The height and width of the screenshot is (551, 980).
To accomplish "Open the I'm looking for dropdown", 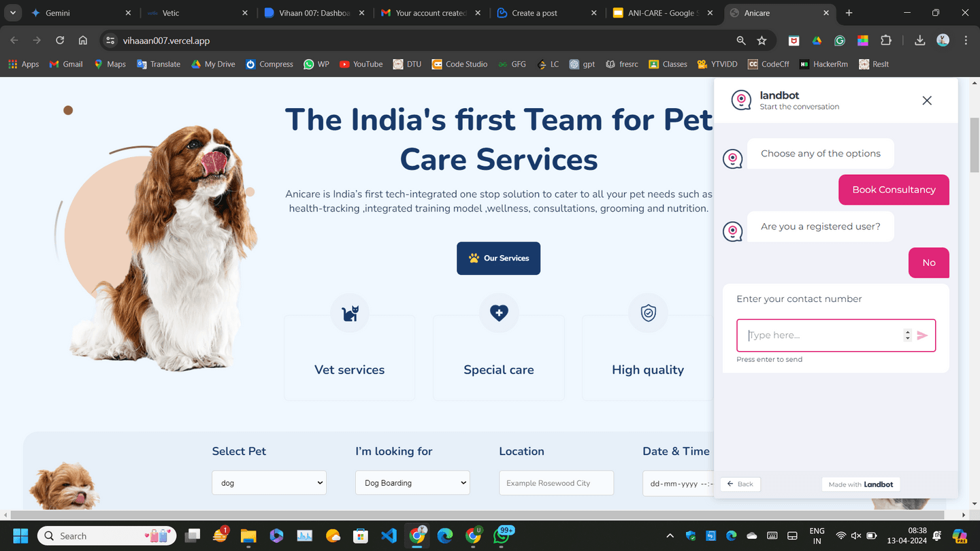I will tap(412, 483).
